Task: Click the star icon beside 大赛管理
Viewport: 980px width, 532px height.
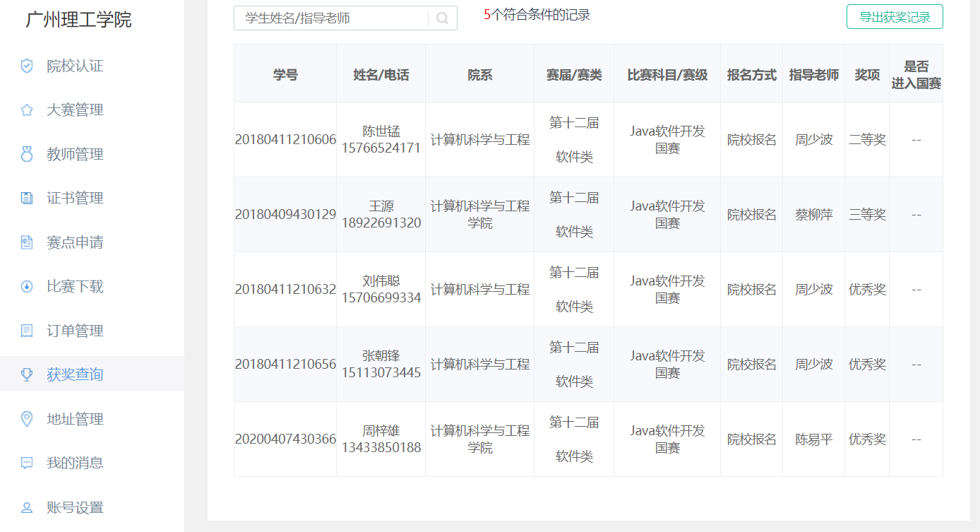Action: 27,110
